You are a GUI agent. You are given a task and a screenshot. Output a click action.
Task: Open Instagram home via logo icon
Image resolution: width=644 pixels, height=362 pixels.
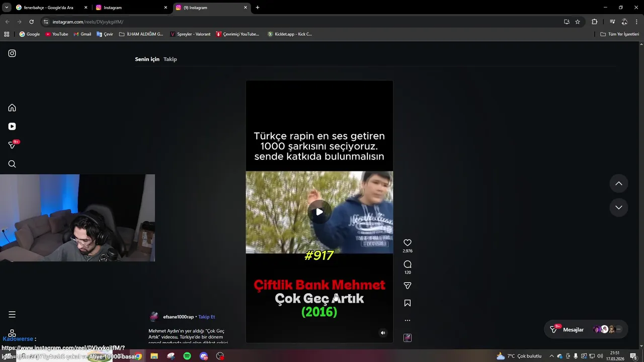click(x=12, y=53)
